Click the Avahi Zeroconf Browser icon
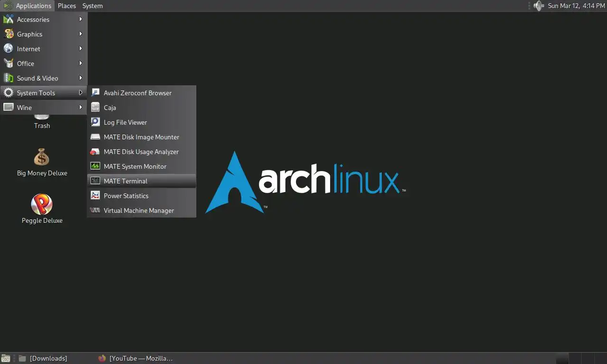This screenshot has height=364, width=607. point(95,93)
